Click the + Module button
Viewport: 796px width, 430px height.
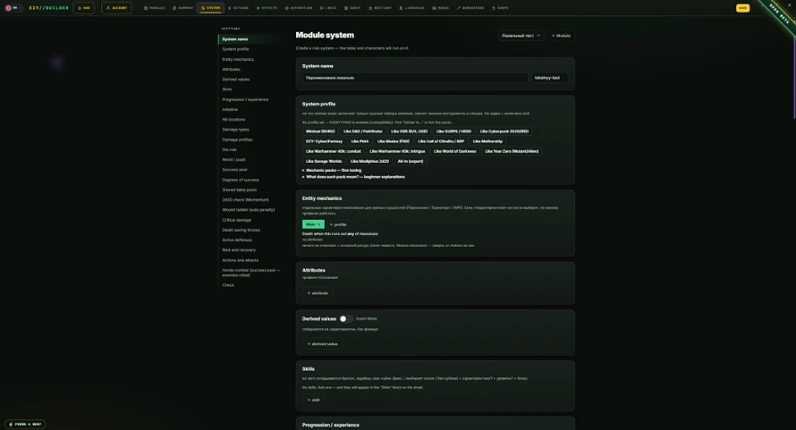[x=561, y=36]
